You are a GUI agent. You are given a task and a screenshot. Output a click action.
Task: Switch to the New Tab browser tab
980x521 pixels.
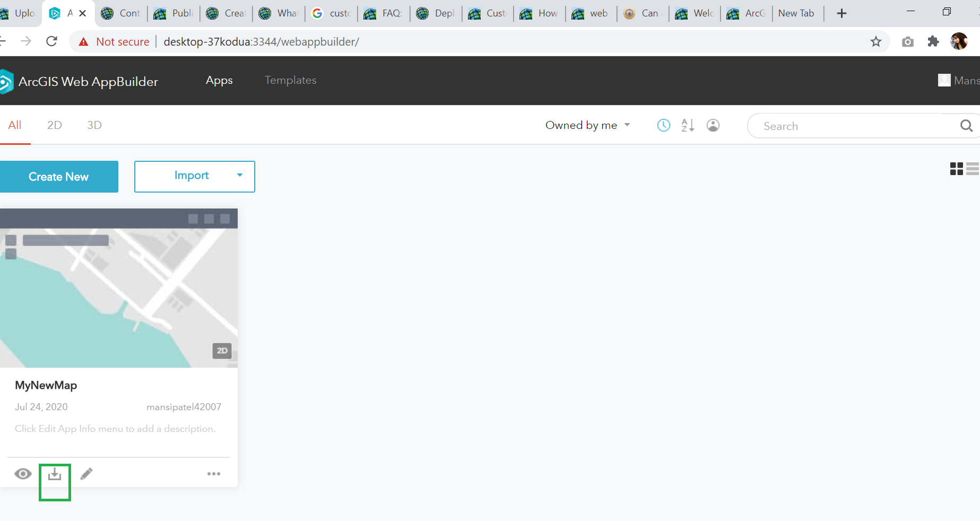796,13
